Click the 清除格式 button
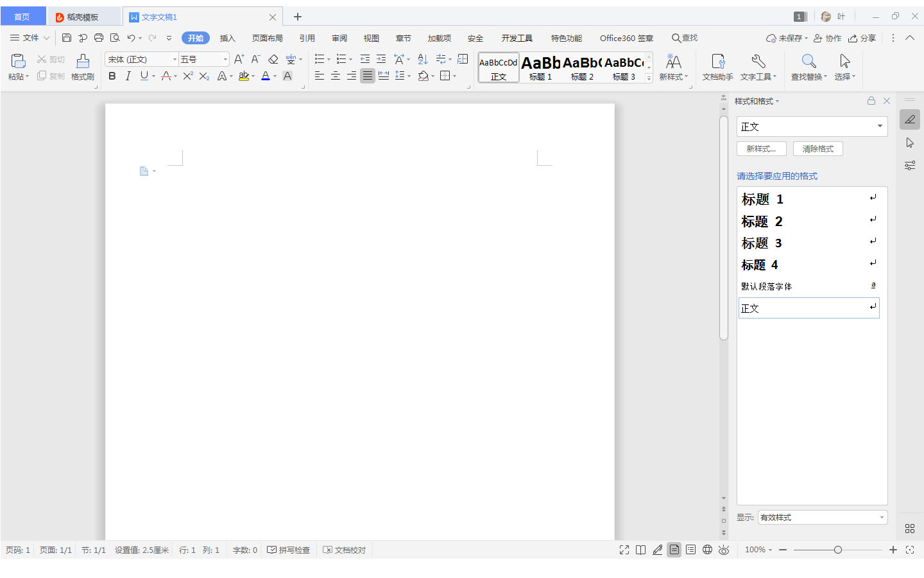The width and height of the screenshot is (924, 578). [x=818, y=148]
